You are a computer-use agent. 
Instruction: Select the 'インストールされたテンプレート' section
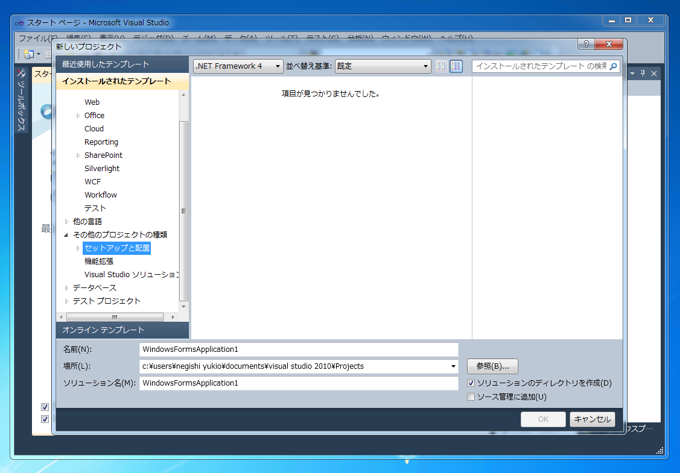point(122,81)
